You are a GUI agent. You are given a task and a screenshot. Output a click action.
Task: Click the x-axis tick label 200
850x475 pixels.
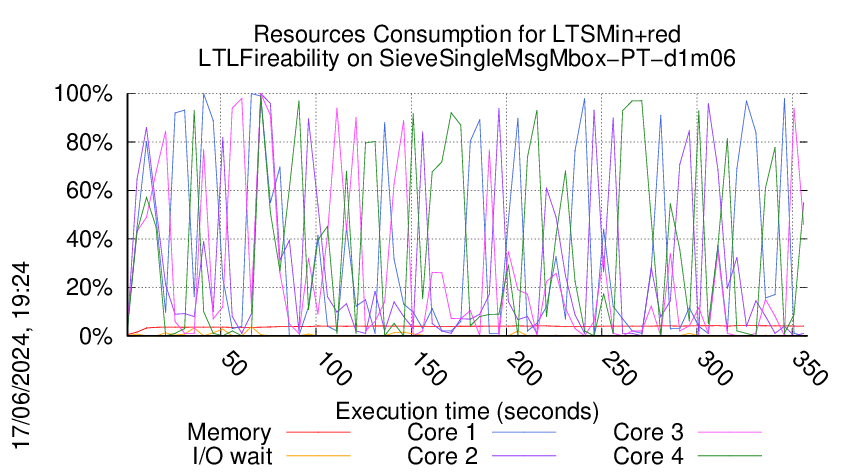(523, 369)
